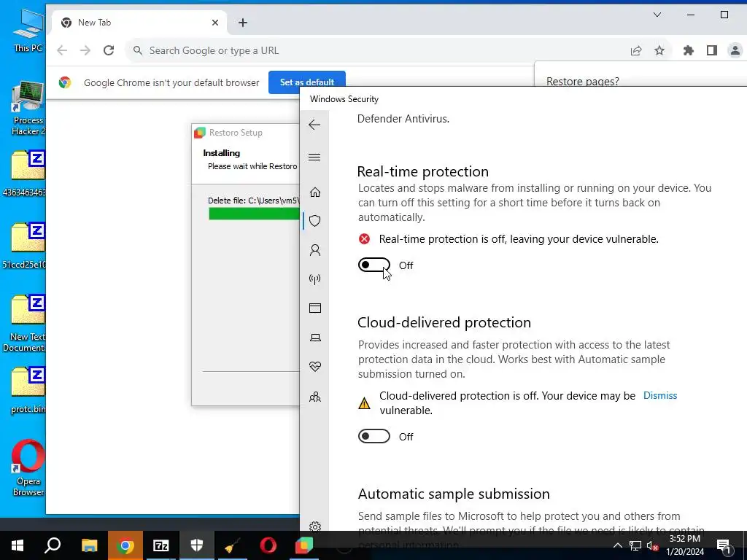Switch to Chrome in taskbar
Viewport: 747px width, 560px height.
pyautogui.click(x=125, y=545)
